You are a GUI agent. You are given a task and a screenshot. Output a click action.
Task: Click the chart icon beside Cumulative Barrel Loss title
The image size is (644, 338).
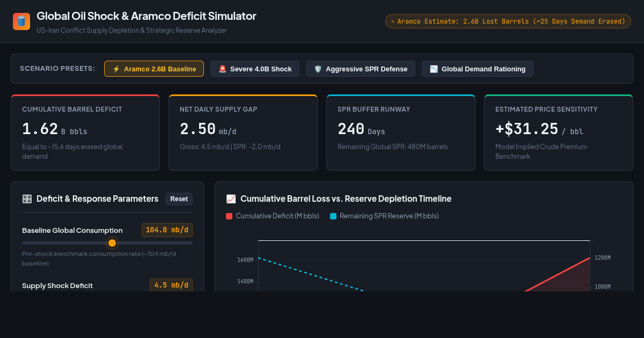231,199
